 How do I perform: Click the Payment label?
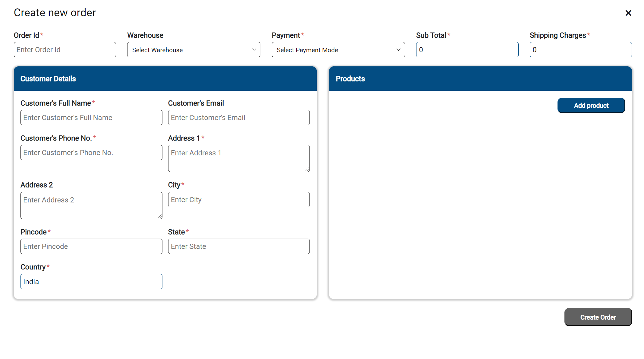pyautogui.click(x=286, y=35)
